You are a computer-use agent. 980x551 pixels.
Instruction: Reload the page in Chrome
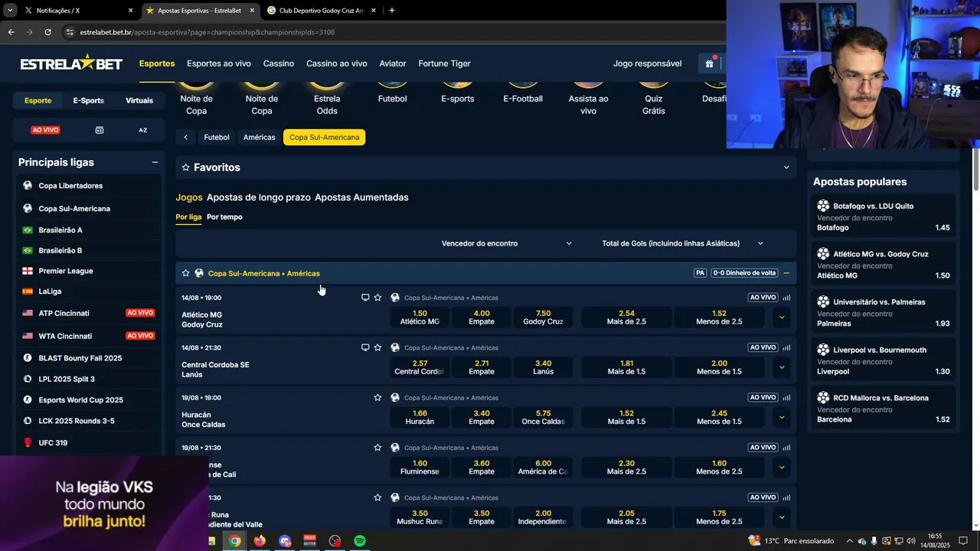coord(47,32)
